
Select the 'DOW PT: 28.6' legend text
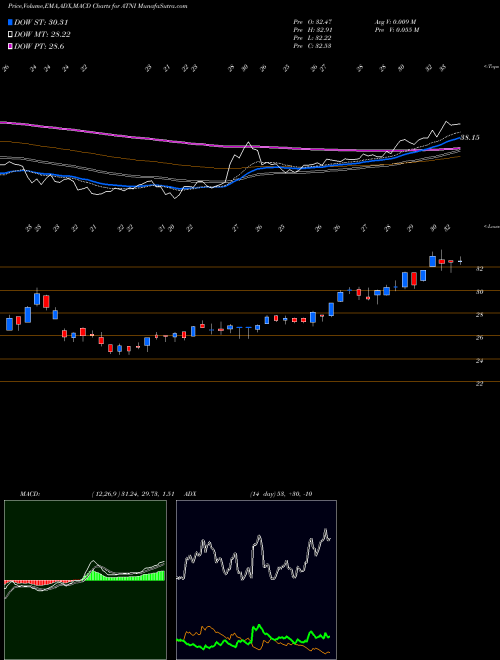[39, 46]
